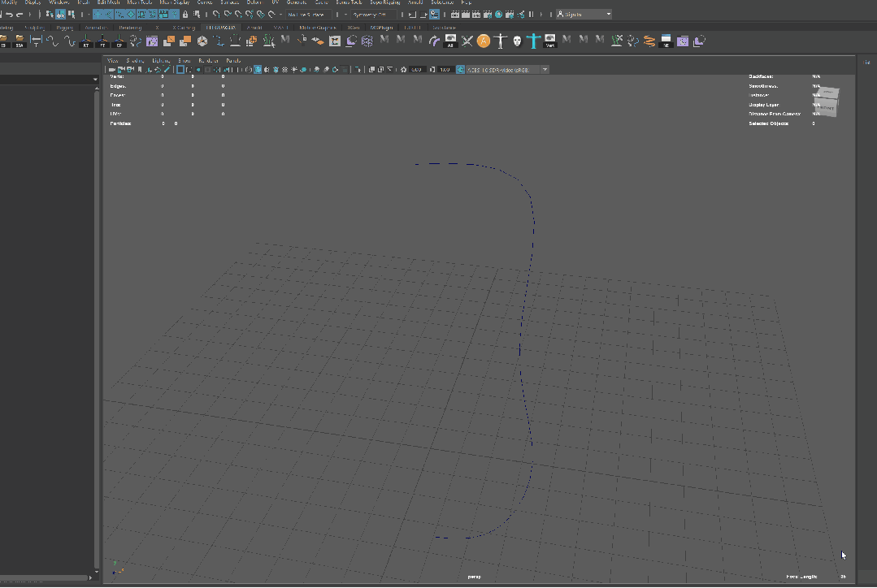Screen dimensions: 877x588
Task: Open the viewport Panels menu
Action: 233,60
